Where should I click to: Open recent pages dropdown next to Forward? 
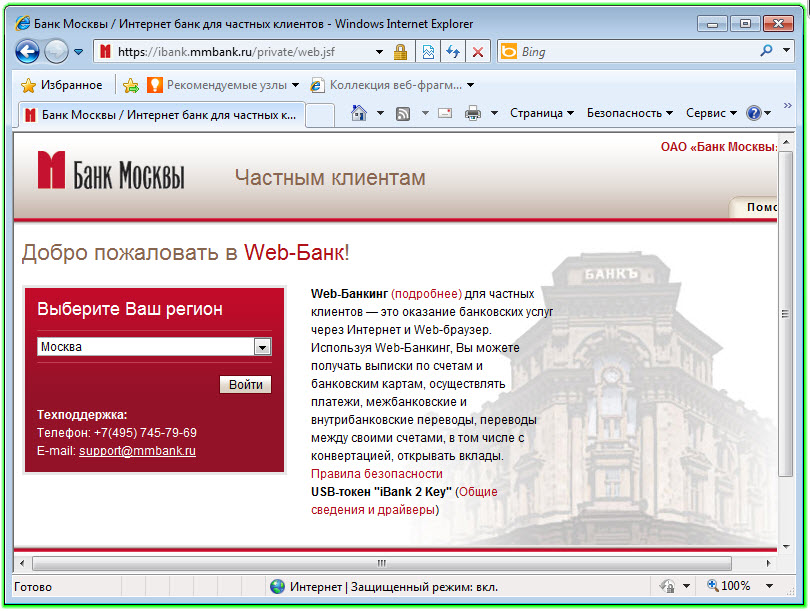79,52
